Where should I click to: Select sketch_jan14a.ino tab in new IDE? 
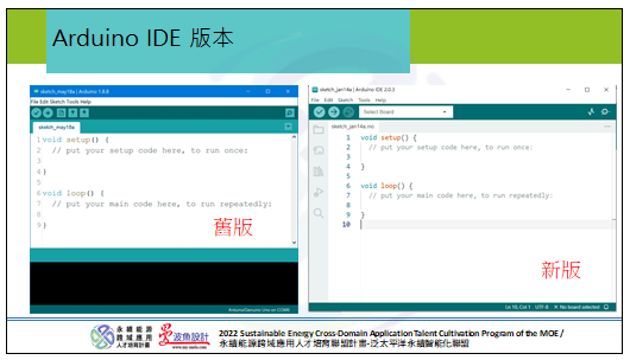click(353, 127)
